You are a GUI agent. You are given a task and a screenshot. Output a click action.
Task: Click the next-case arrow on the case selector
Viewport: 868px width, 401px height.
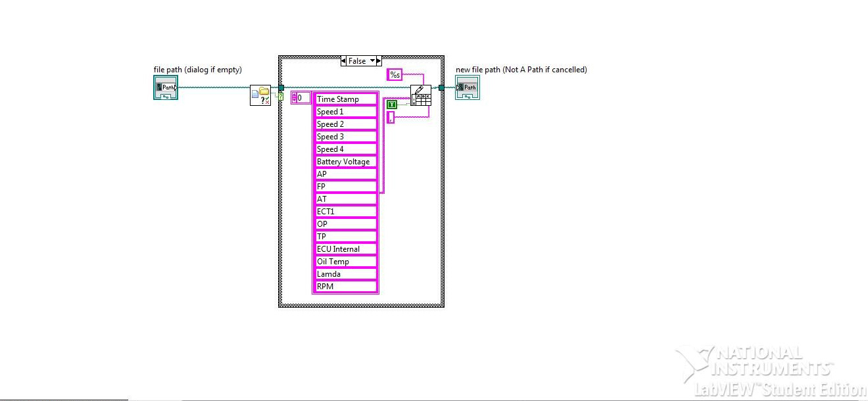379,60
